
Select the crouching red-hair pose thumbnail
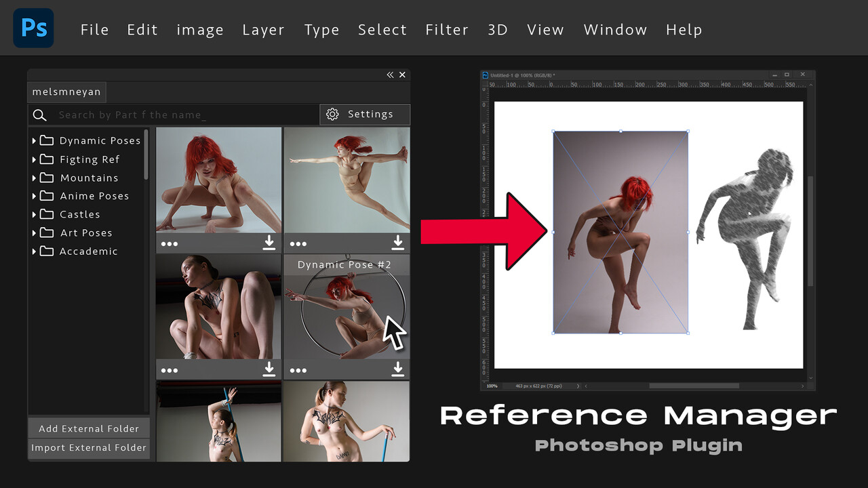[x=219, y=180]
